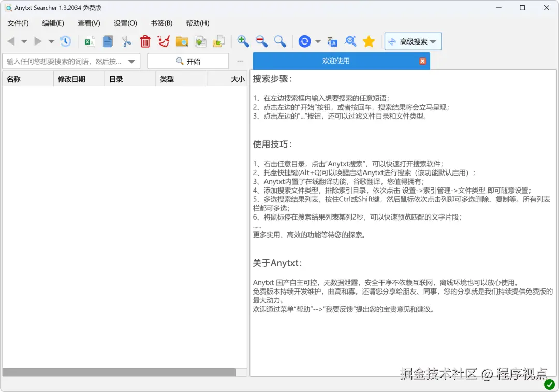Close the 欢迎使用 tab
This screenshot has width=559, height=392.
pos(422,61)
